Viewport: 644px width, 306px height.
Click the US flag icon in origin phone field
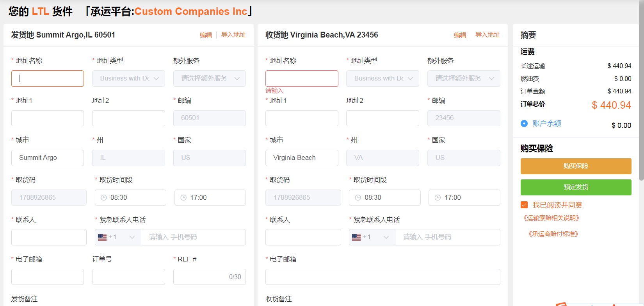pos(102,237)
